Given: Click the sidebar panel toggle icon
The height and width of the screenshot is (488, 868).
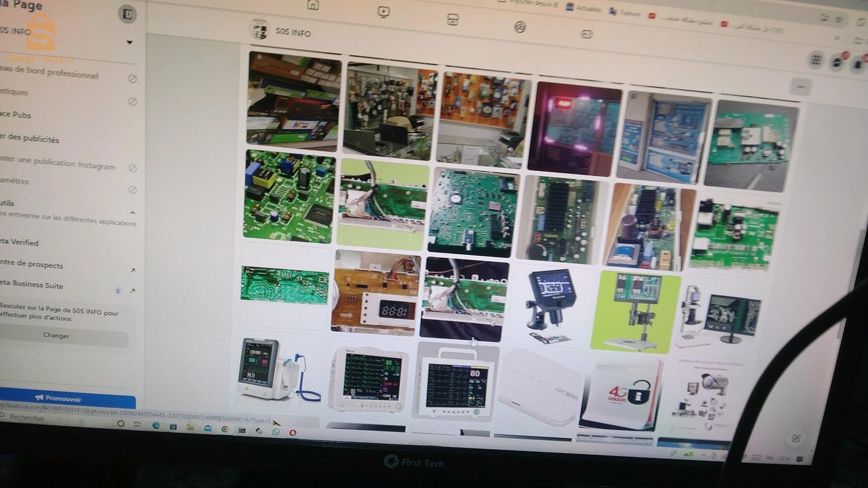Looking at the screenshot, I should 127,14.
